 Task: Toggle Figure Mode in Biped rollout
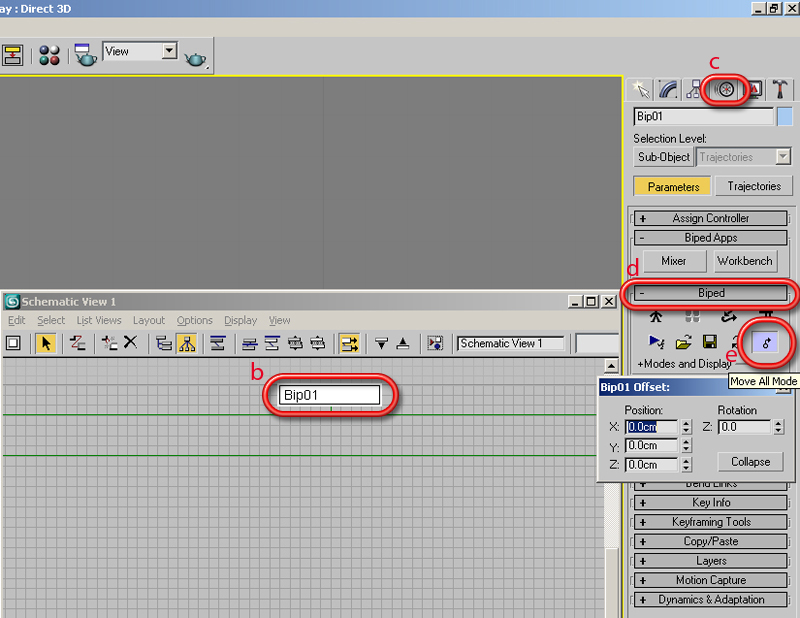click(x=656, y=317)
